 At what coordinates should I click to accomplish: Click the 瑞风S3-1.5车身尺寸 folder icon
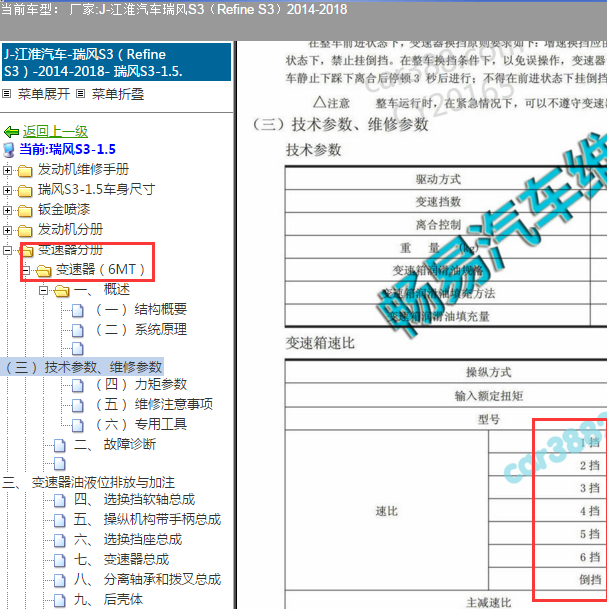point(25,191)
